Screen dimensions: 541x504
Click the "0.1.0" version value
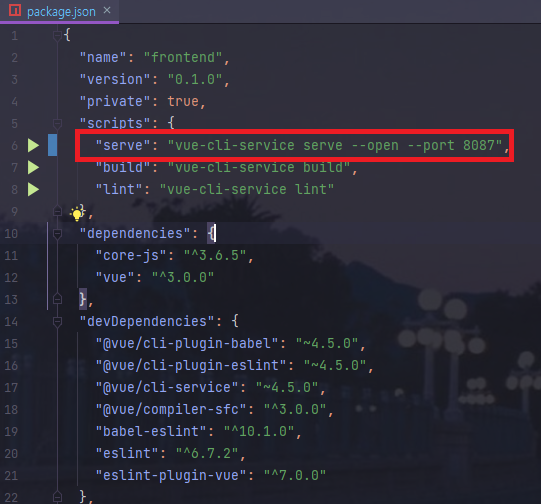pos(195,79)
